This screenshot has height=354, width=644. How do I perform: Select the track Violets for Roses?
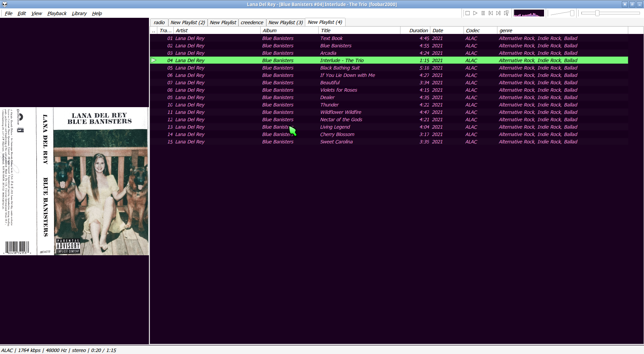click(389, 90)
